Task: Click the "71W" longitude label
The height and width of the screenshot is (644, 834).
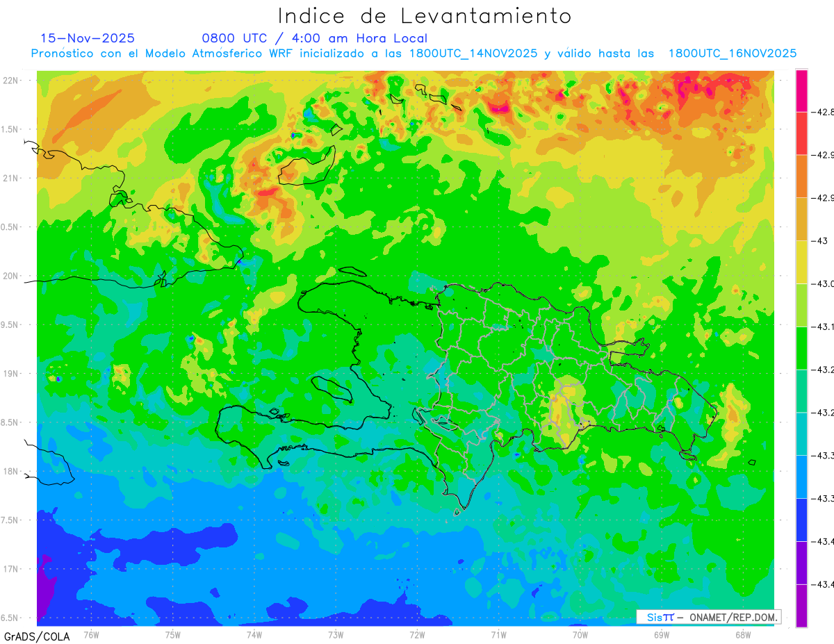Action: click(498, 635)
